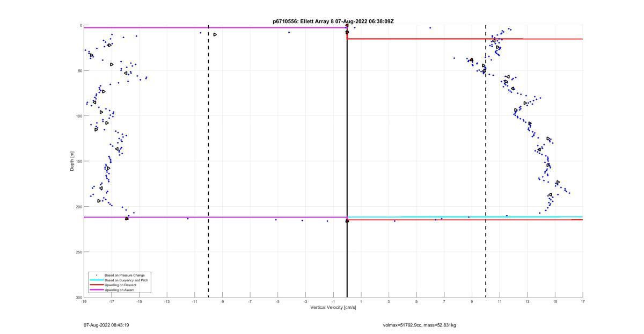Pick the magenta line sample in legend

coord(96,290)
